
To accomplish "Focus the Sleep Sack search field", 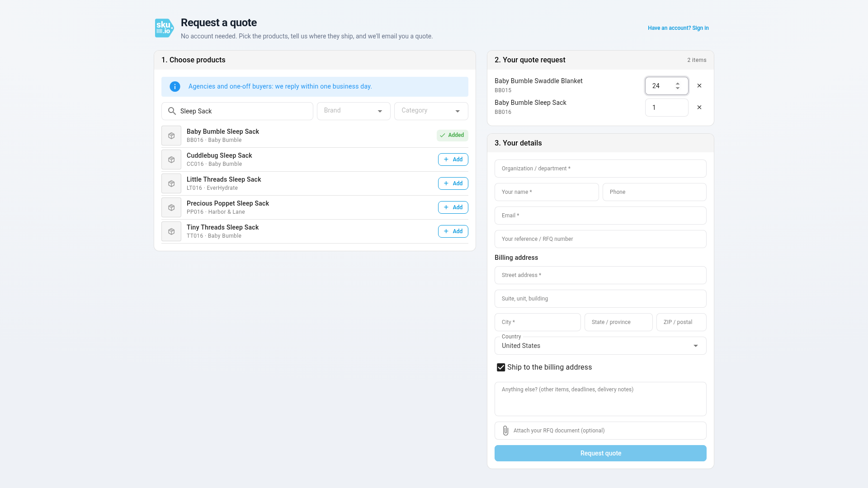I will [237, 111].
